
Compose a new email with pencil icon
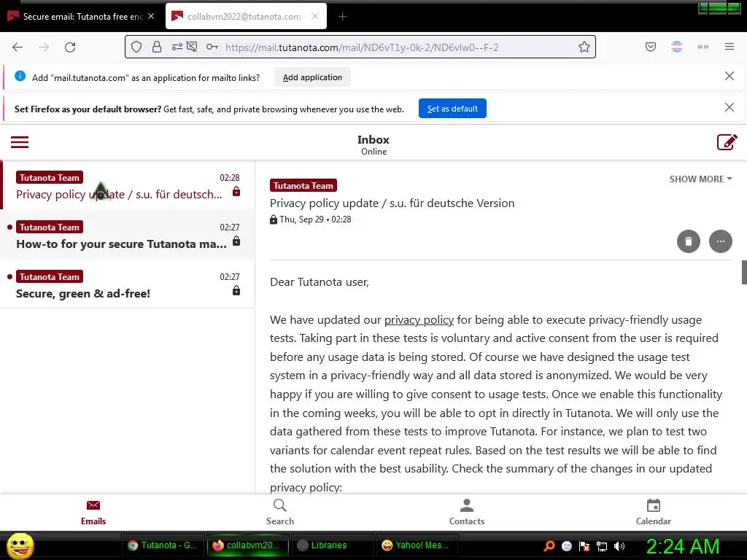point(727,142)
